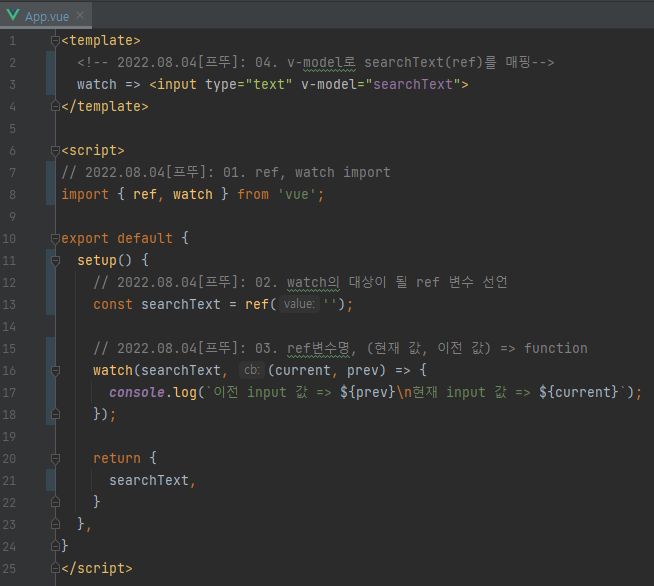Click 'searchText,' on line 21
The height and width of the screenshot is (586, 654).
152,480
